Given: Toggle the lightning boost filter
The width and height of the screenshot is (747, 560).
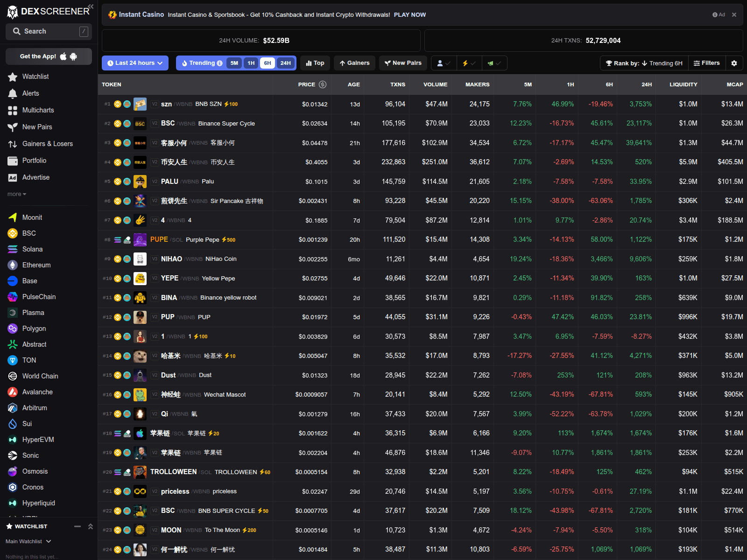Looking at the screenshot, I should tap(469, 63).
